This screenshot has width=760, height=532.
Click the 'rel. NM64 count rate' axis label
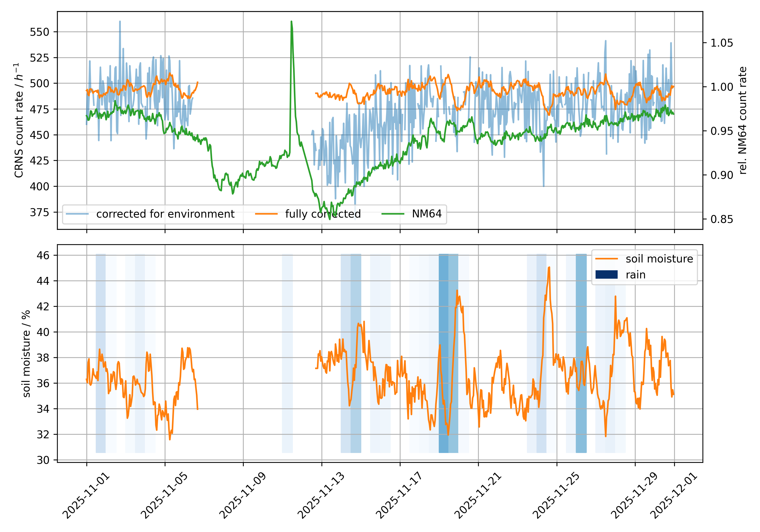pos(743,121)
